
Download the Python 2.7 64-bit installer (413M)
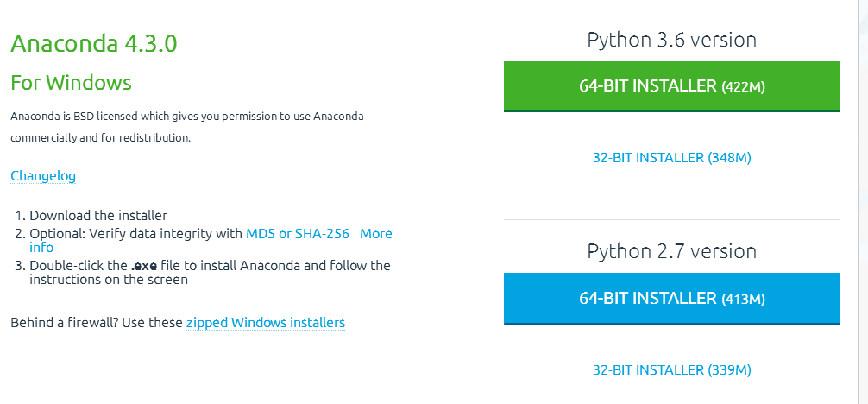click(x=671, y=298)
